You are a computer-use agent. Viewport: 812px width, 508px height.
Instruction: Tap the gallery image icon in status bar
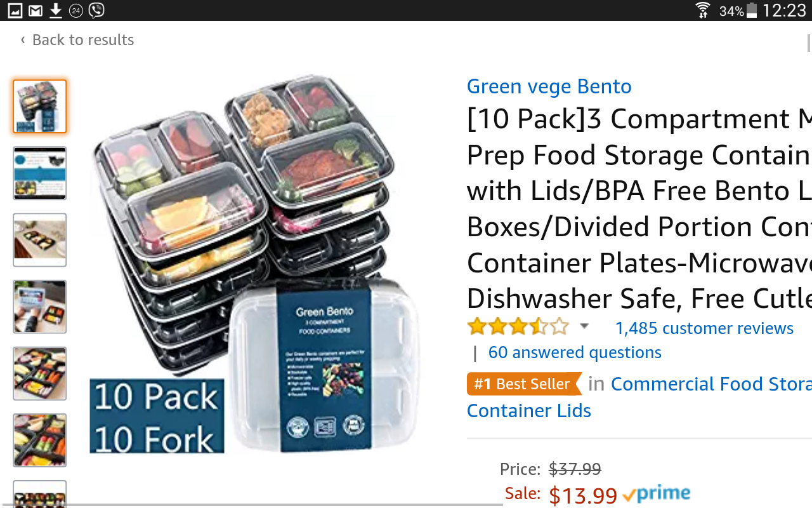click(15, 10)
